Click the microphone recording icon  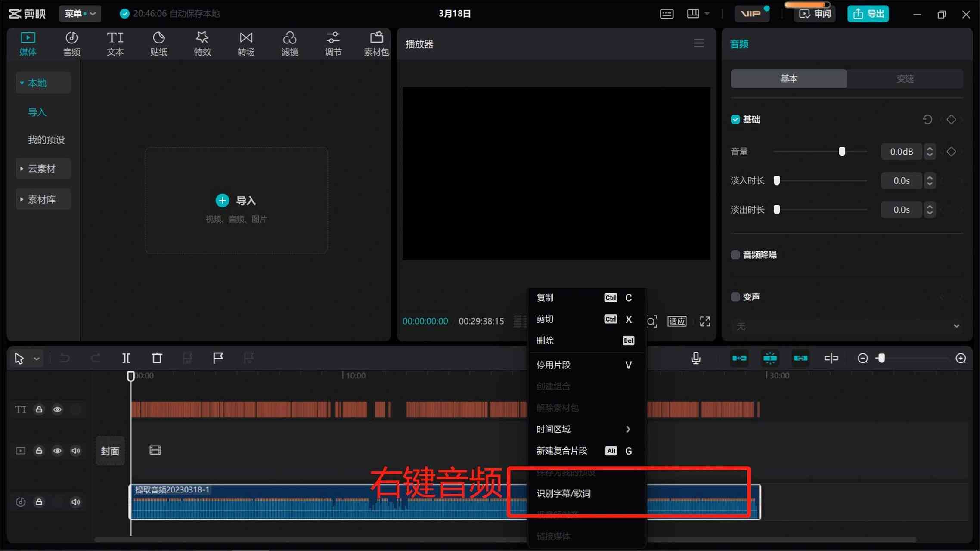[696, 358]
